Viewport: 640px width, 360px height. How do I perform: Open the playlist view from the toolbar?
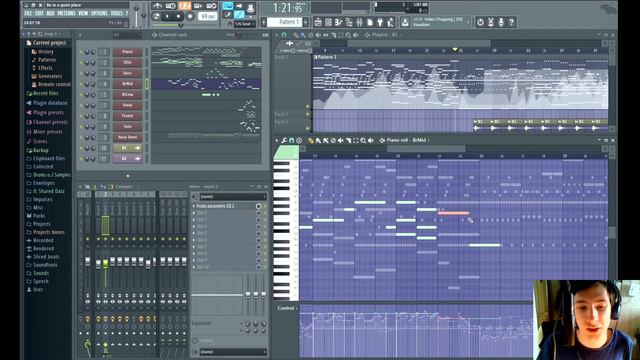click(318, 22)
